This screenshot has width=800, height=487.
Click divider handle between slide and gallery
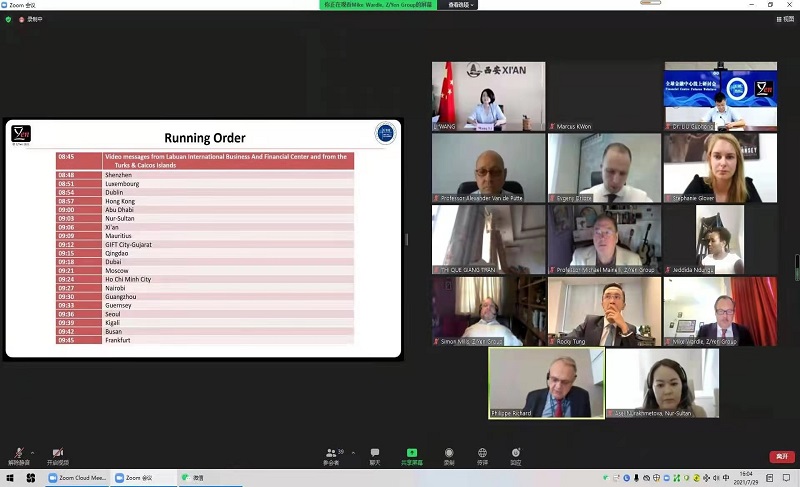click(x=406, y=239)
